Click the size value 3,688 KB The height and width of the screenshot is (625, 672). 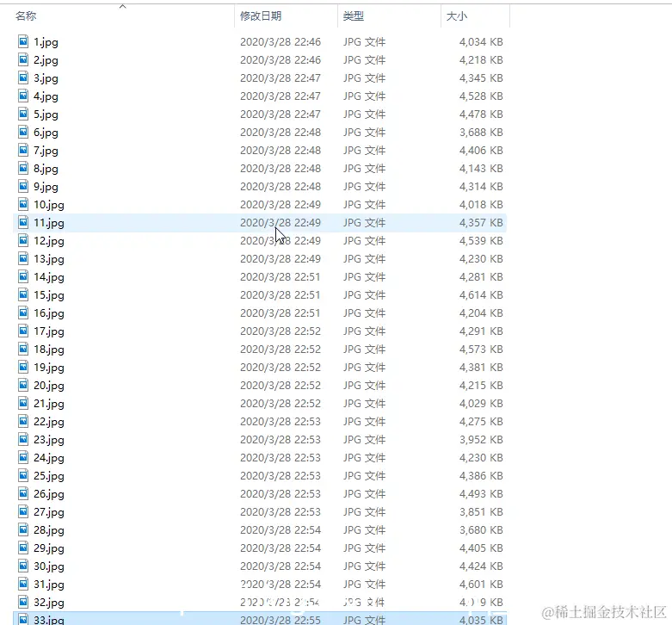(x=481, y=132)
